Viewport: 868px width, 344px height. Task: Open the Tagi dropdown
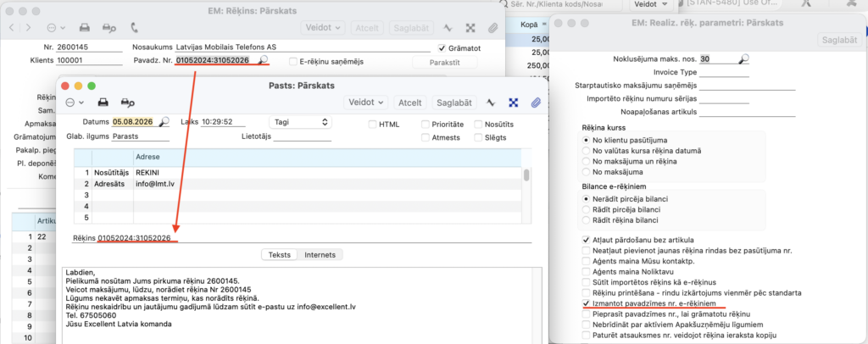(x=300, y=122)
